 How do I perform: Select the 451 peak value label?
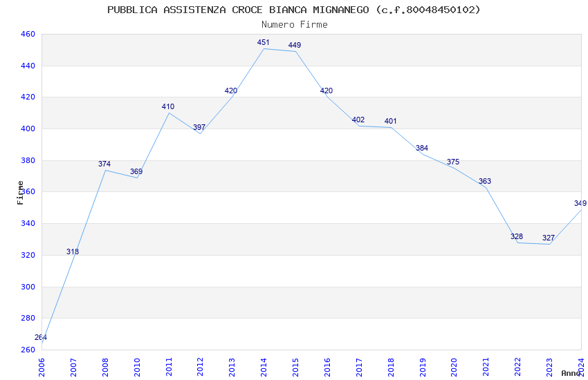click(264, 42)
